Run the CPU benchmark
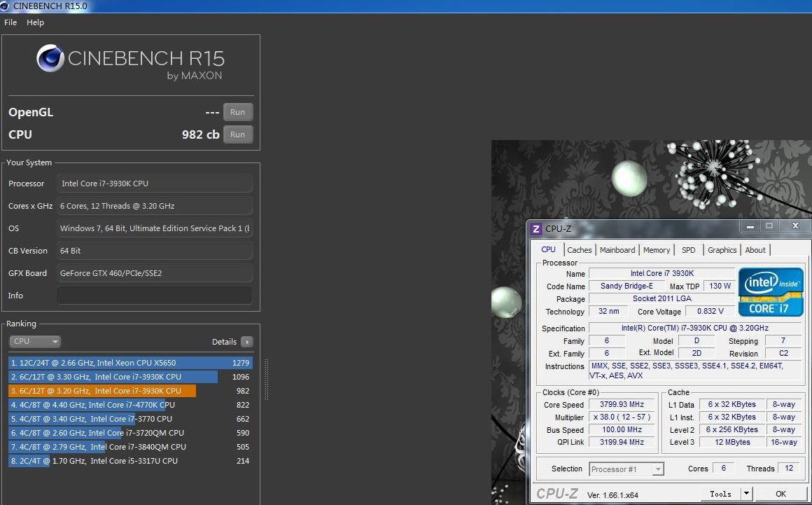Viewport: 812px width, 505px height. click(x=238, y=134)
